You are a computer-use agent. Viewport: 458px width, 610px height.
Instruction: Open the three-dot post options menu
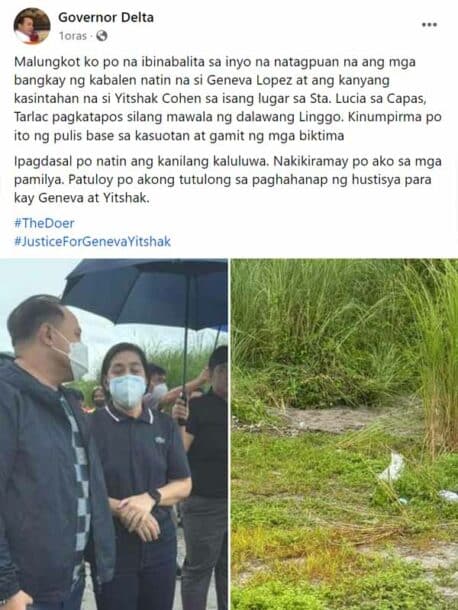pyautogui.click(x=429, y=25)
